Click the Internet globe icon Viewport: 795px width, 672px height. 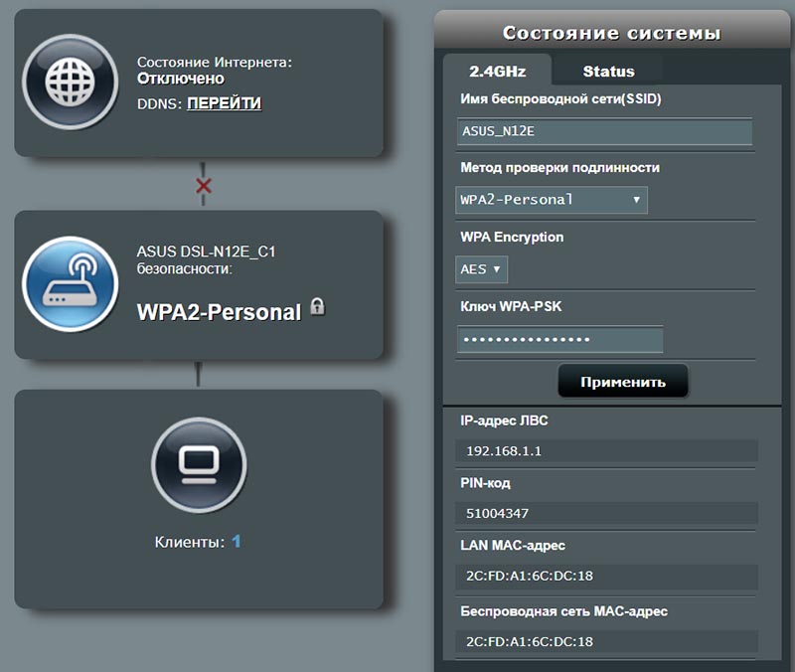click(71, 82)
